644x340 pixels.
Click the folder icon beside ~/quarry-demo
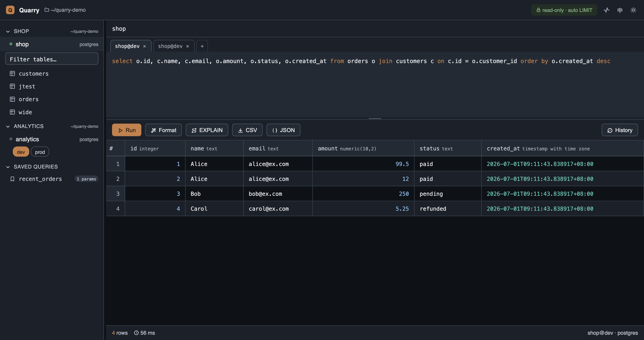point(47,10)
